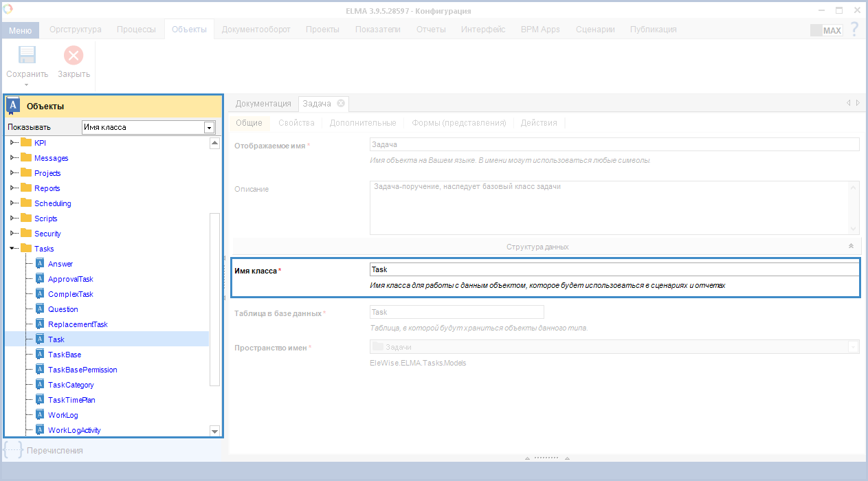Screen dimensions: 868x481
Task: Click the ComplexTask object icon
Action: tap(40, 293)
